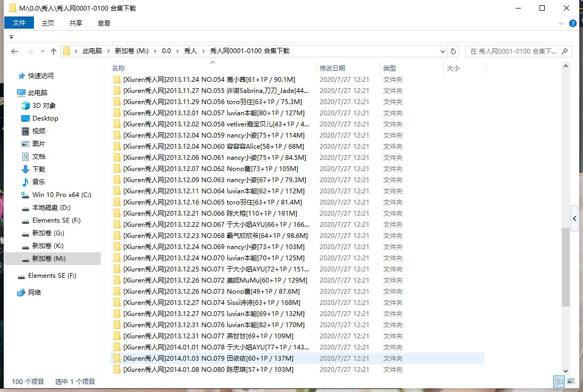Viewport: 583px width, 392px height.
Task: Go back with the back arrow
Action: tap(14, 52)
